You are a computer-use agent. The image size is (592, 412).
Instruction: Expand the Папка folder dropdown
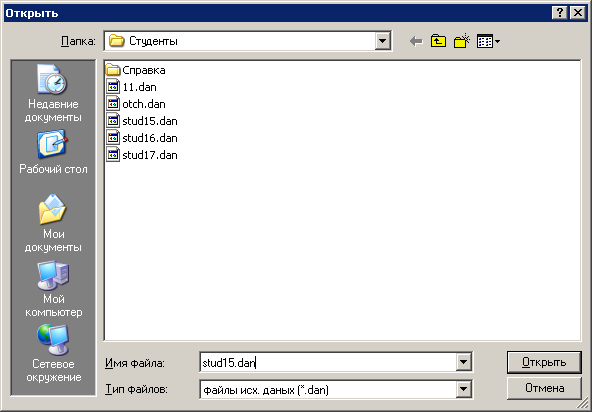[x=382, y=41]
